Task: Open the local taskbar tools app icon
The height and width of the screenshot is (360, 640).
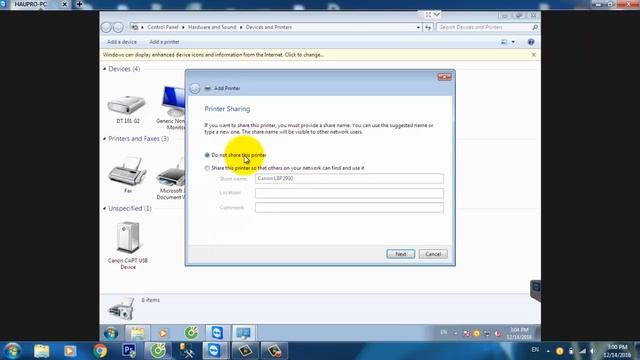Action: click(187, 351)
